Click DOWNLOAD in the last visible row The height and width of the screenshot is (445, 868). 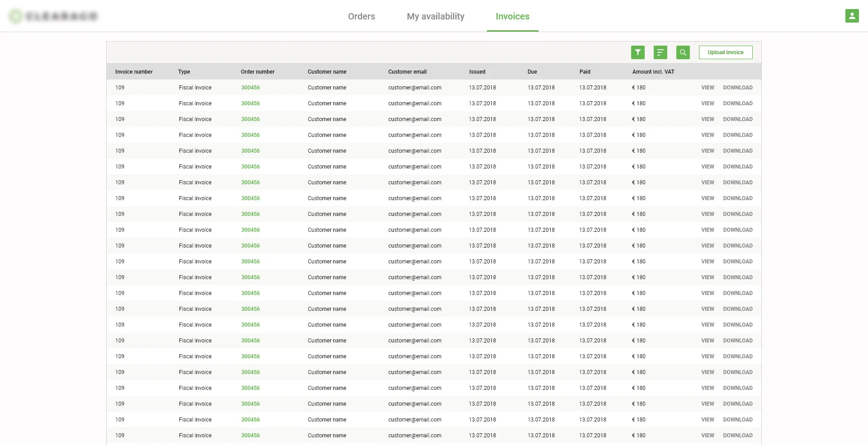pos(737,436)
